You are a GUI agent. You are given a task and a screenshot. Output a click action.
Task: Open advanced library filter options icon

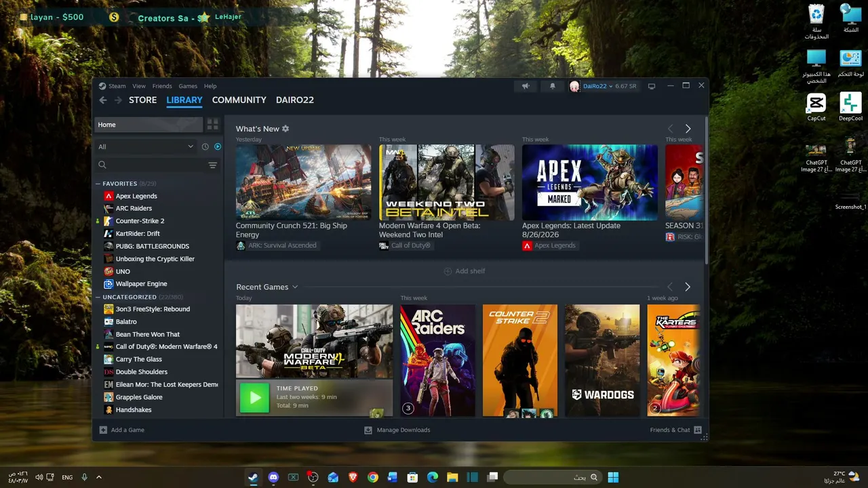tap(212, 165)
